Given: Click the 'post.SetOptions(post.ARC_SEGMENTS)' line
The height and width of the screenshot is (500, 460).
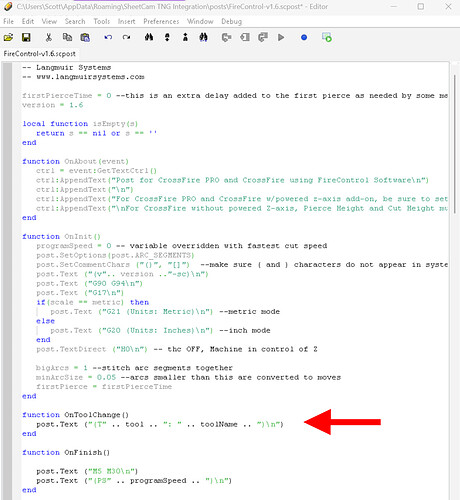Looking at the screenshot, I should (x=115, y=255).
